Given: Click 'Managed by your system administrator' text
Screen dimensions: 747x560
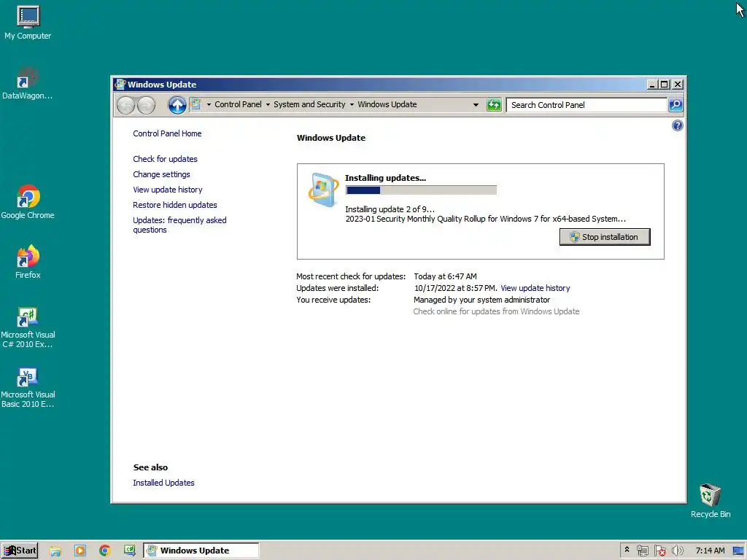Looking at the screenshot, I should (x=481, y=300).
